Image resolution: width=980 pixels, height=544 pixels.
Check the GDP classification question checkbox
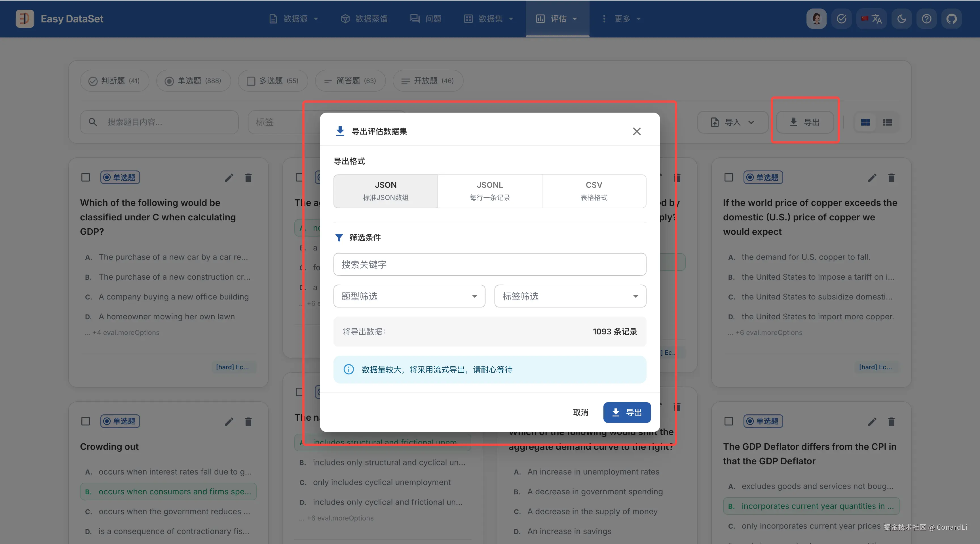[x=86, y=177]
